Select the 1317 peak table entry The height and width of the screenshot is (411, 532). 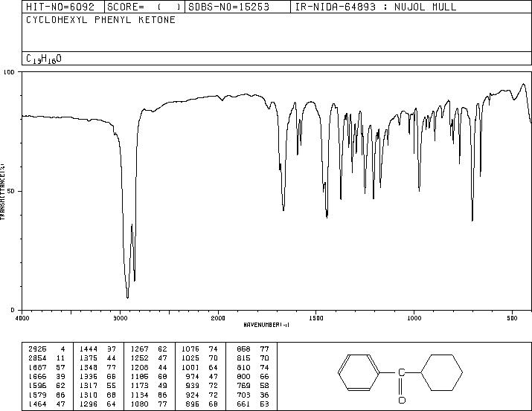(x=89, y=386)
